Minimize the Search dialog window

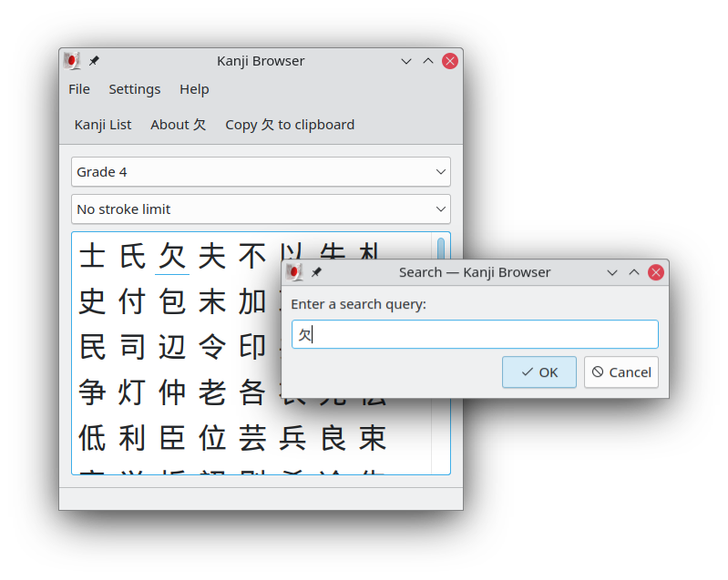[612, 272]
